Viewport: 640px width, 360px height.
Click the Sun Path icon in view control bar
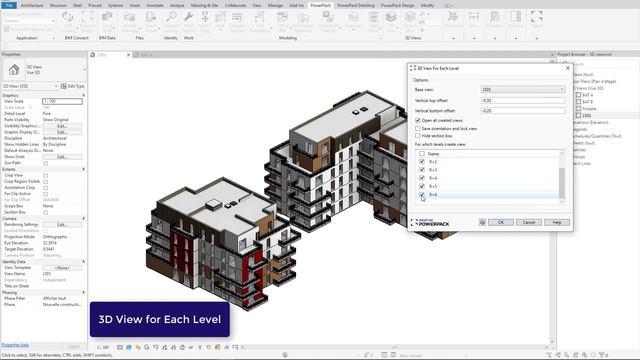click(x=138, y=347)
